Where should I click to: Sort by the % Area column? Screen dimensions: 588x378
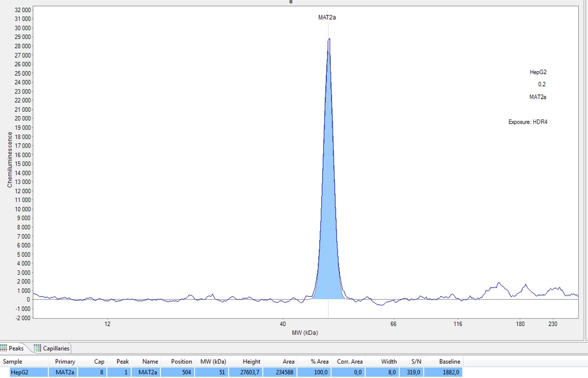pyautogui.click(x=319, y=361)
